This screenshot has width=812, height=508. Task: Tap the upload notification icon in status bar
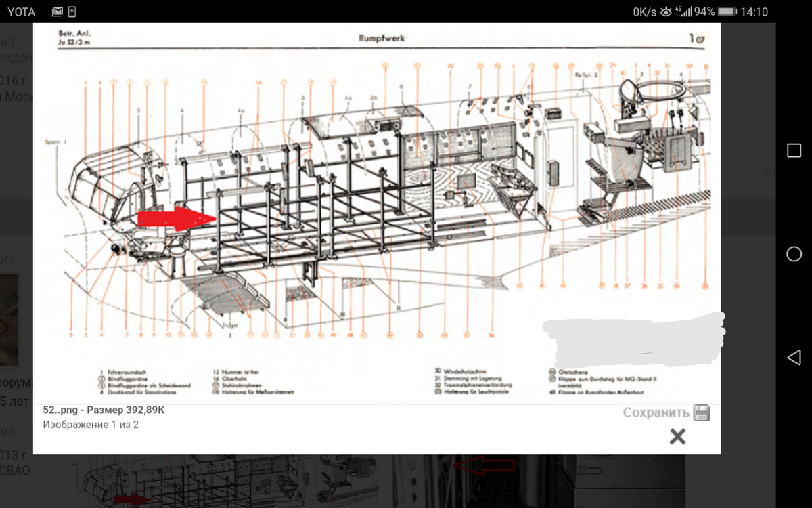coord(72,12)
